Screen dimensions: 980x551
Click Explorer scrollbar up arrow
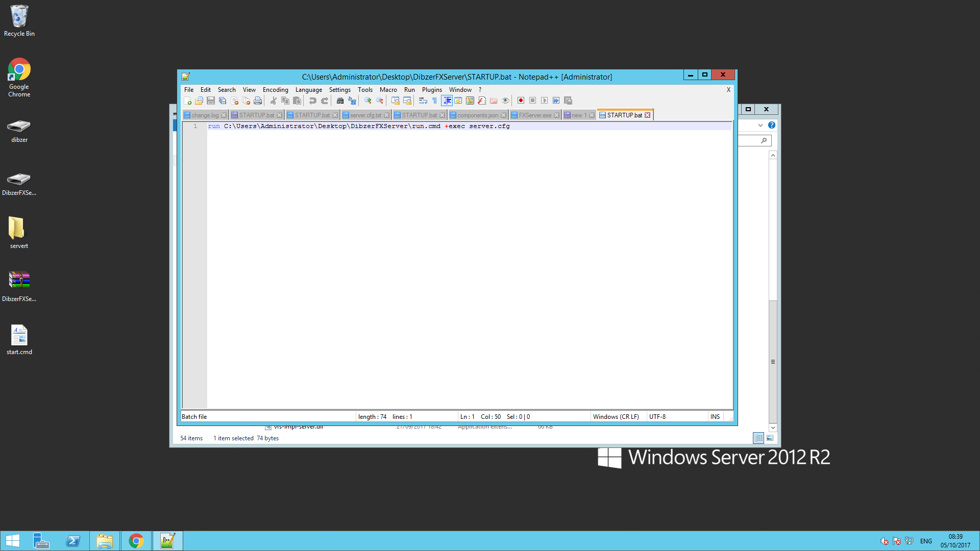tap(773, 155)
